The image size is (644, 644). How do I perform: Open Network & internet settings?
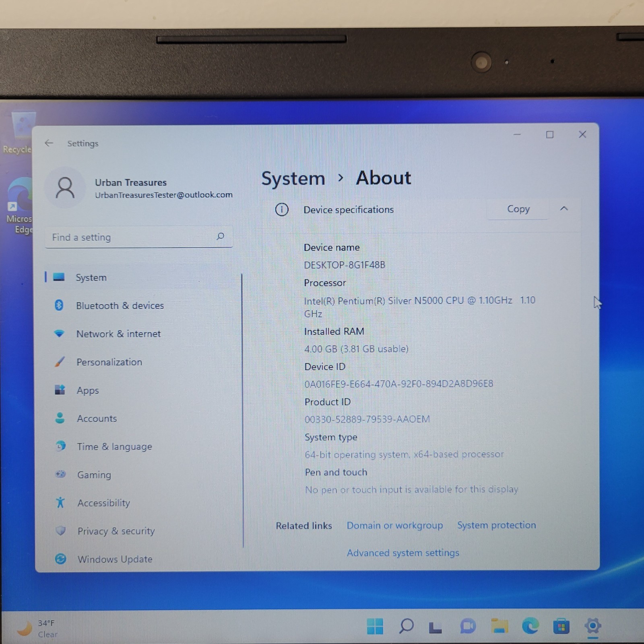139,334
